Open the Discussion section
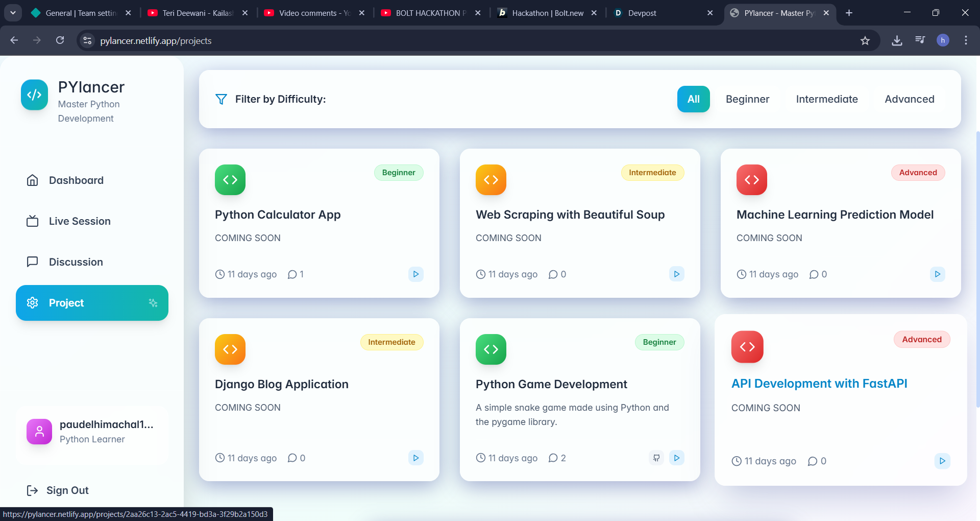This screenshot has height=521, width=980. pyautogui.click(x=92, y=262)
